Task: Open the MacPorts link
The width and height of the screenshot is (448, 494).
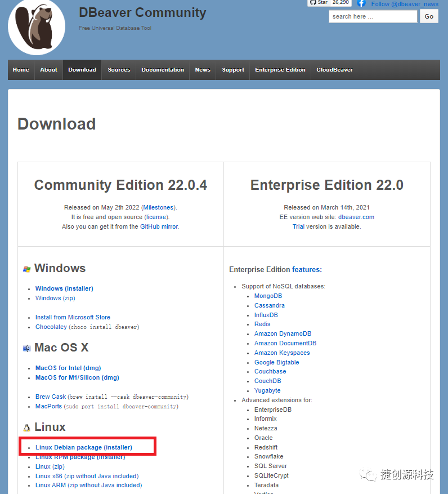Action: coord(48,406)
